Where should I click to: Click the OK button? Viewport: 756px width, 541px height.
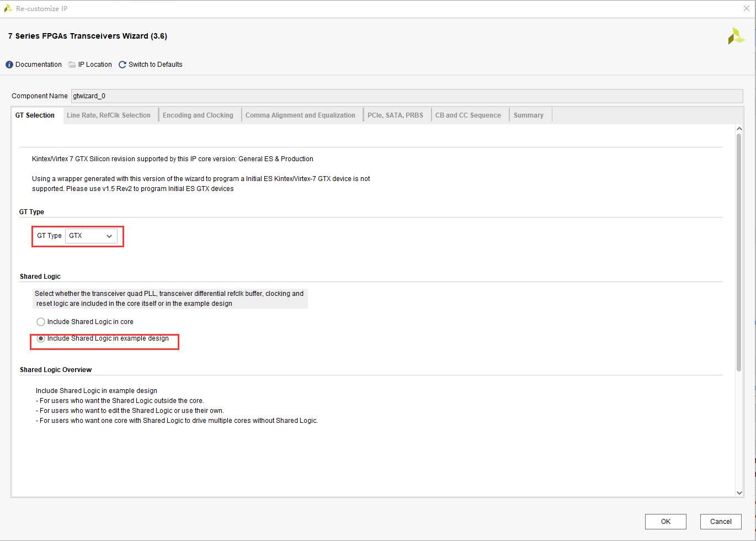click(x=666, y=522)
